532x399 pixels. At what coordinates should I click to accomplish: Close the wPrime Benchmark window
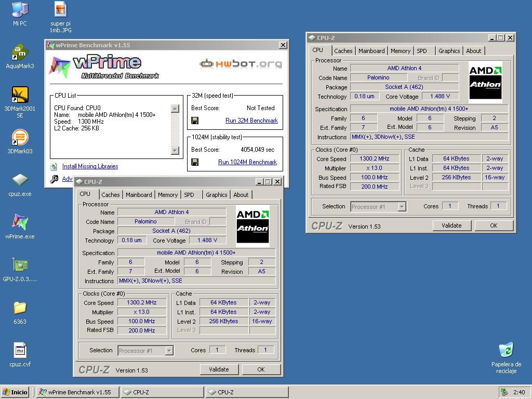(283, 45)
